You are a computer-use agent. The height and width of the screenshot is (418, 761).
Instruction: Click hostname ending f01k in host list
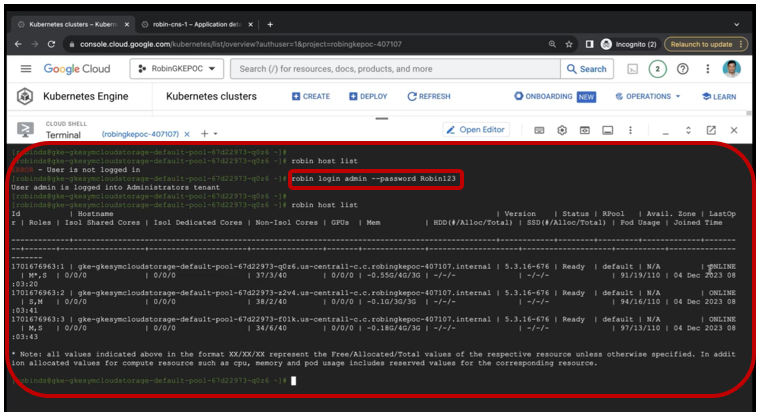pyautogui.click(x=284, y=319)
